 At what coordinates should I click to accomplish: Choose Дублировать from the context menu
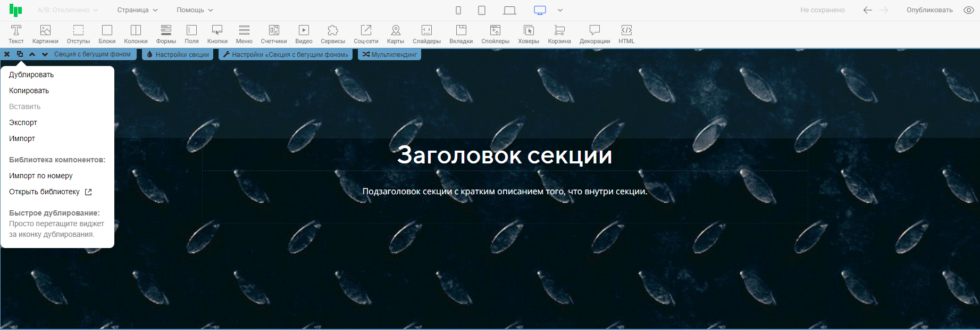click(31, 75)
